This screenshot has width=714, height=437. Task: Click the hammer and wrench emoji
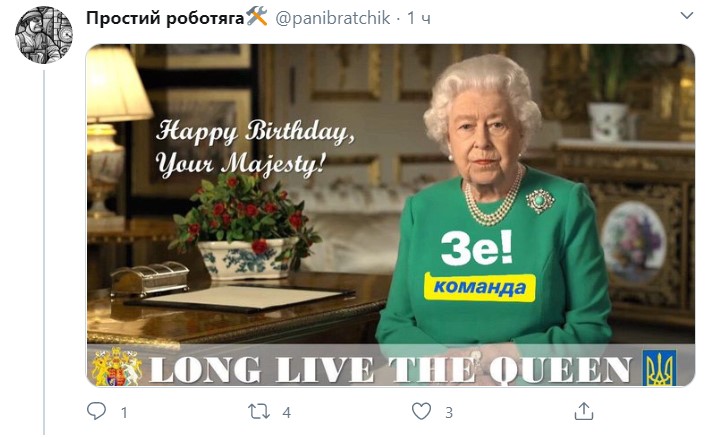(257, 17)
